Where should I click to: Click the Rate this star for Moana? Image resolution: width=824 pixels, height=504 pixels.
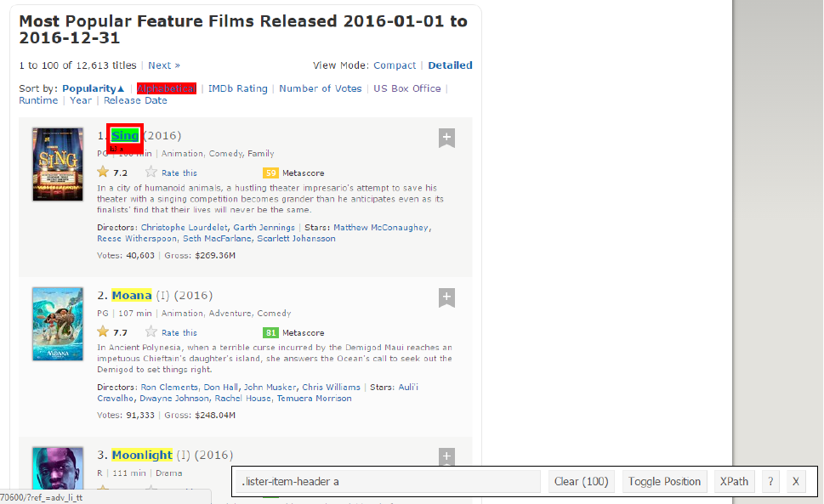click(151, 332)
